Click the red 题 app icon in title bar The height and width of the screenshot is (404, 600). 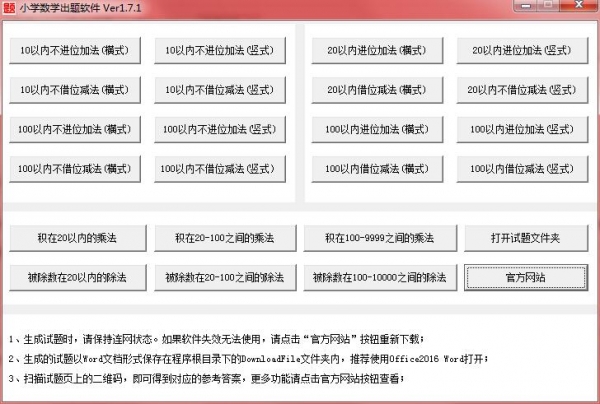(9, 7)
